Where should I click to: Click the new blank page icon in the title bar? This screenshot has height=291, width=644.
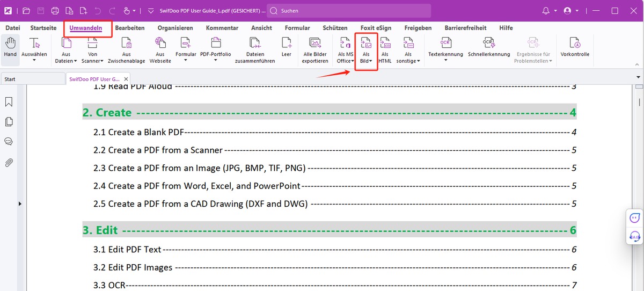(x=83, y=11)
